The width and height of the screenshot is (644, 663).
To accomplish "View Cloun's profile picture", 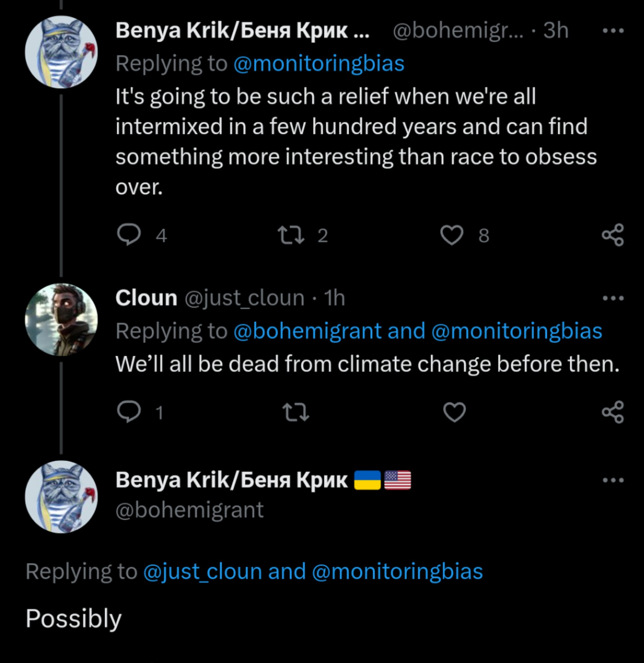I will pyautogui.click(x=61, y=319).
